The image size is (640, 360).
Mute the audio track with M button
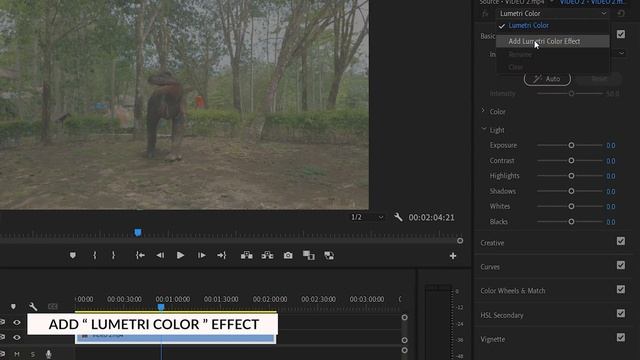click(x=17, y=354)
